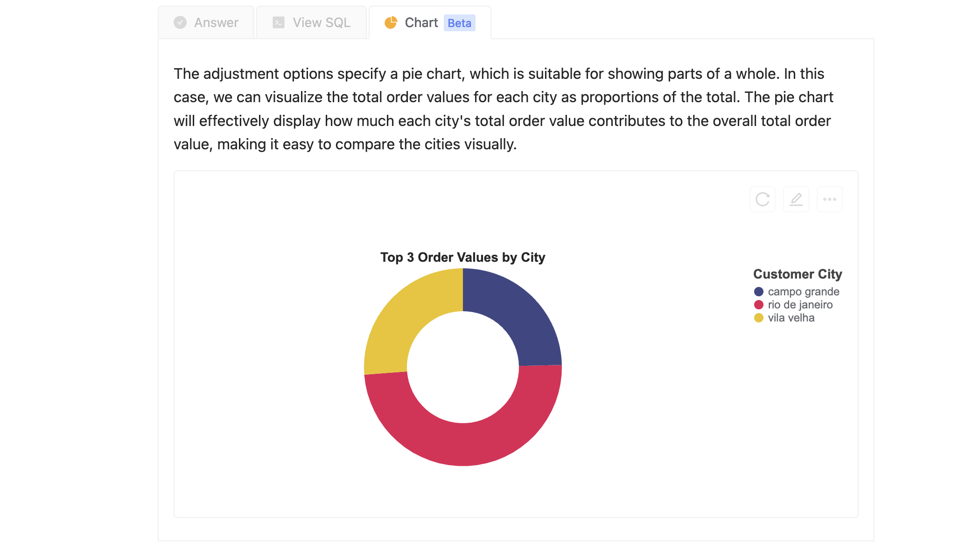
Task: Click the terminal icon on View SQL tab
Action: pyautogui.click(x=279, y=22)
